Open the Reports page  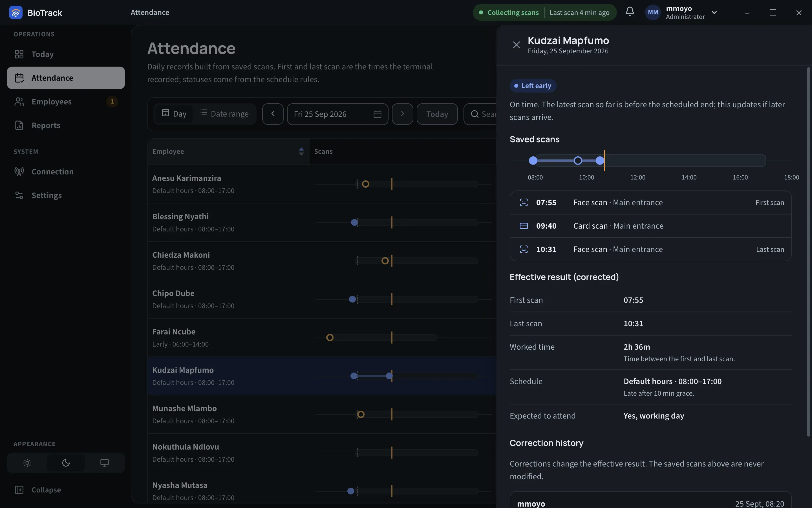click(66, 125)
